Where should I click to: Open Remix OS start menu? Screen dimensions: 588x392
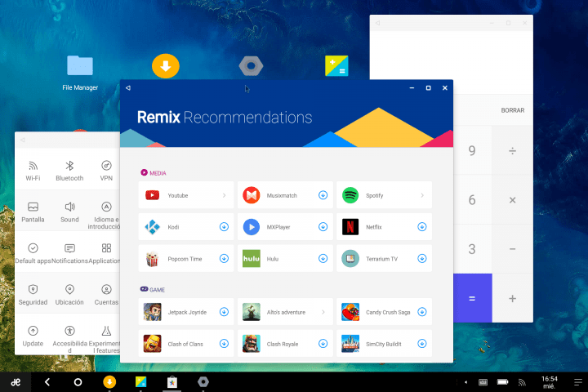point(16,382)
